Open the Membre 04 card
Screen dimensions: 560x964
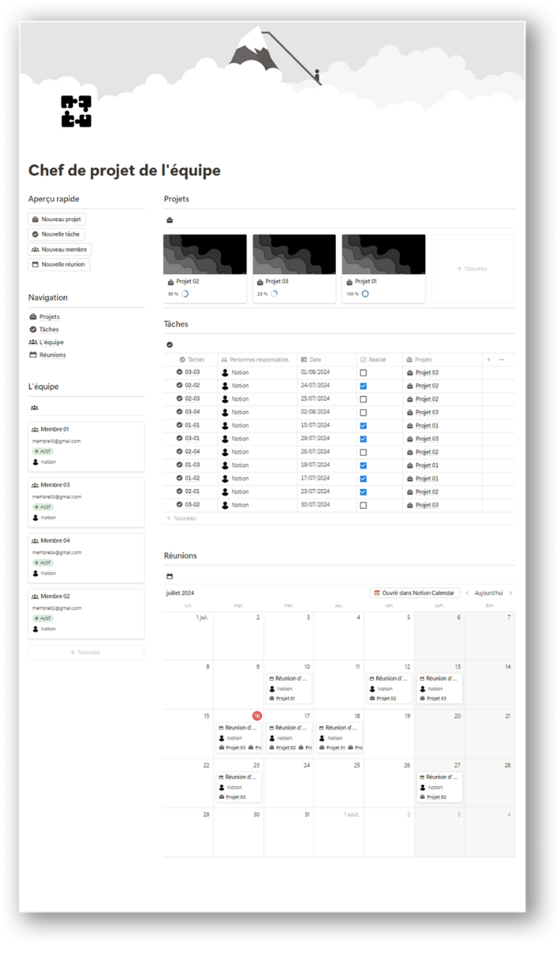click(86, 558)
